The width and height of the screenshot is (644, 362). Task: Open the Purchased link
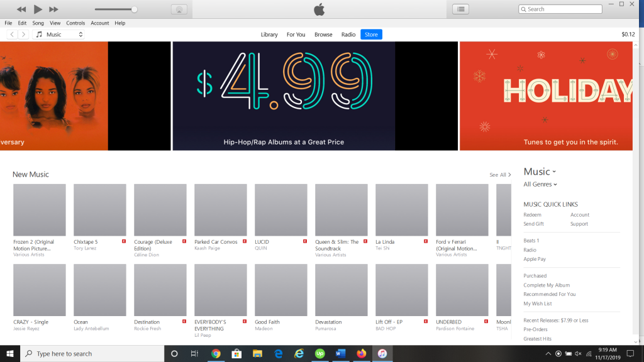tap(535, 276)
